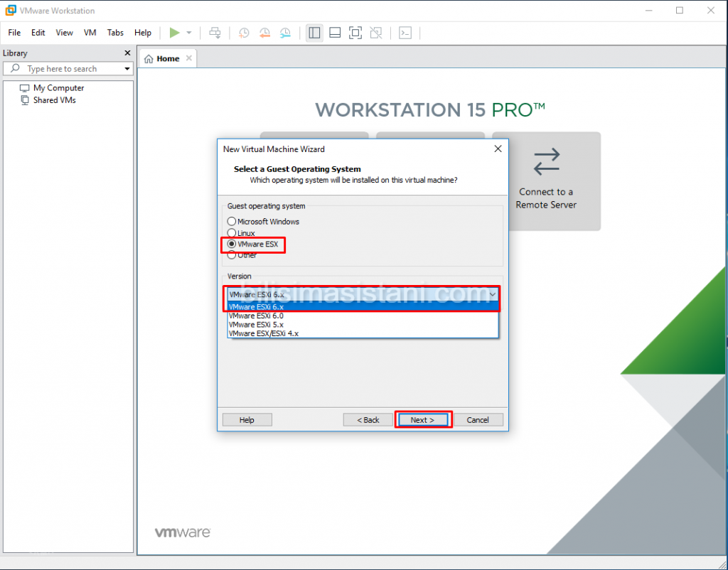The height and width of the screenshot is (570, 728).
Task: Choose VMware ESXi 5.x option
Action: (x=363, y=325)
